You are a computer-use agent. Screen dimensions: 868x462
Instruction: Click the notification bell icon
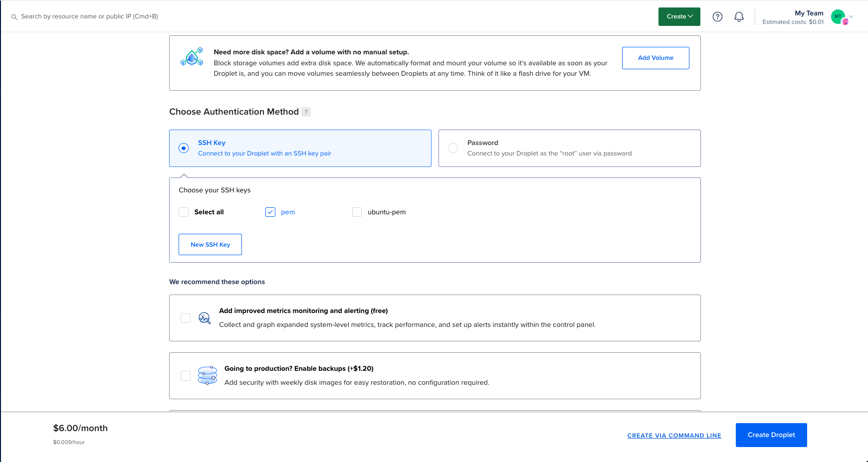(x=739, y=16)
